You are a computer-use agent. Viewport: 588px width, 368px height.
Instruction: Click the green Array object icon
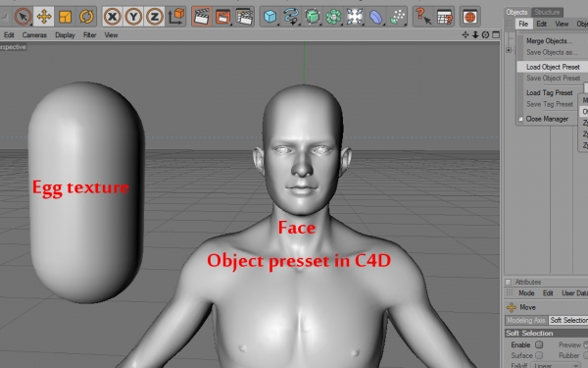(x=333, y=17)
